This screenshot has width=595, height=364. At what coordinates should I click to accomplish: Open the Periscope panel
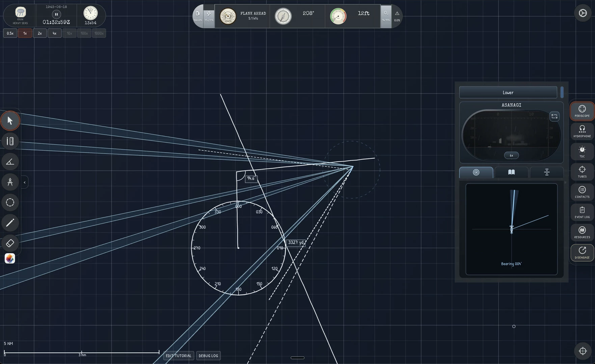[582, 111]
